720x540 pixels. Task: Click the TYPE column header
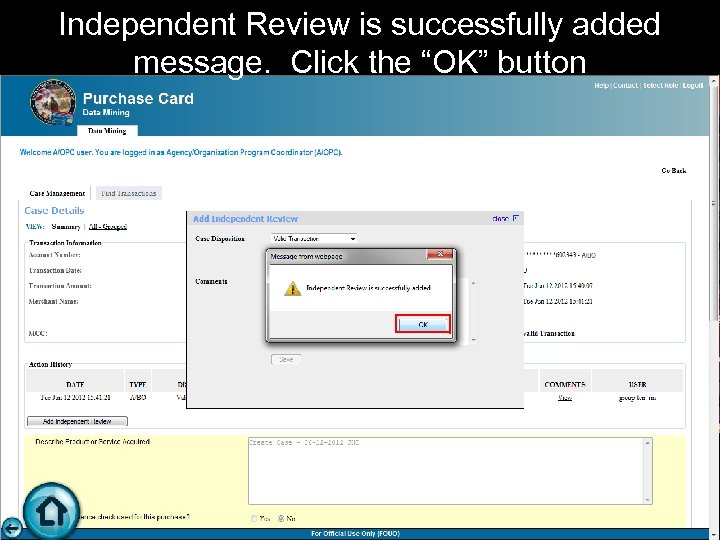click(x=137, y=384)
